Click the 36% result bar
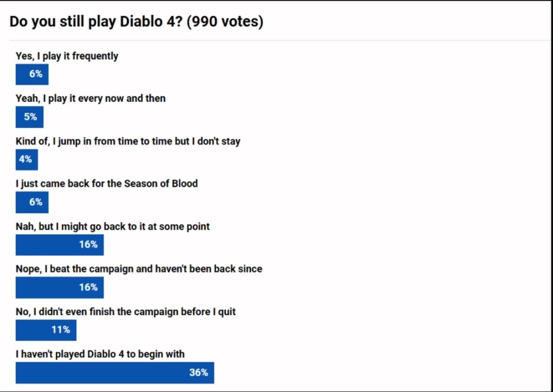The image size is (553, 392). tap(115, 373)
